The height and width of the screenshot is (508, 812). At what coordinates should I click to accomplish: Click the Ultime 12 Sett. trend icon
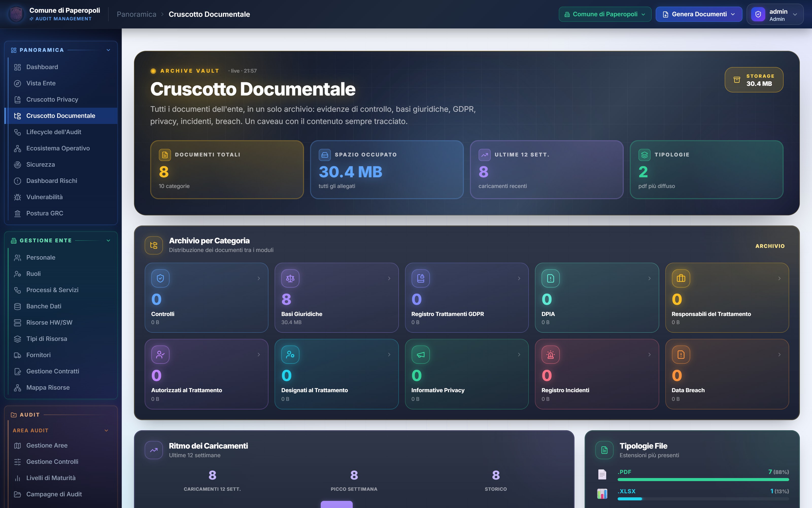(x=484, y=154)
